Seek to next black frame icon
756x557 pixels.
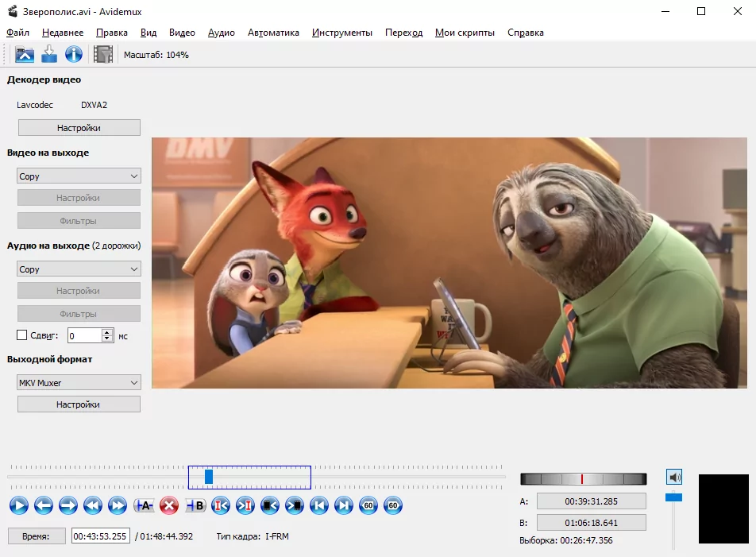pos(295,505)
